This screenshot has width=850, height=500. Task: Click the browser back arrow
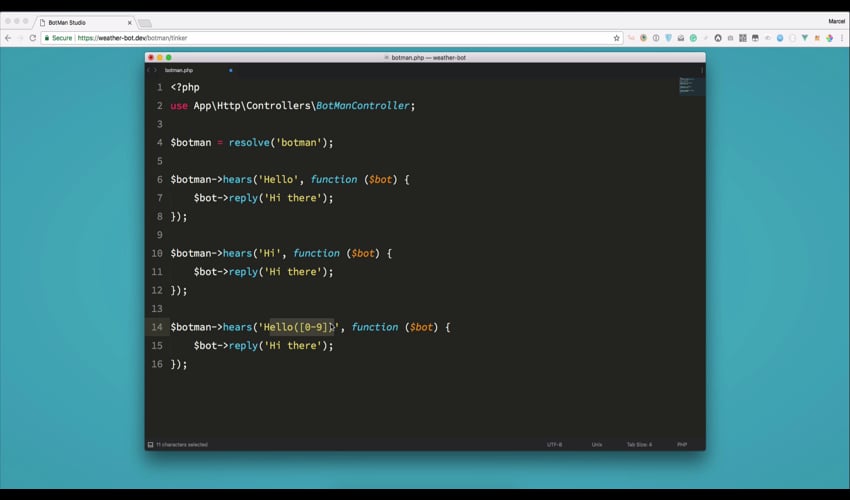[8, 38]
